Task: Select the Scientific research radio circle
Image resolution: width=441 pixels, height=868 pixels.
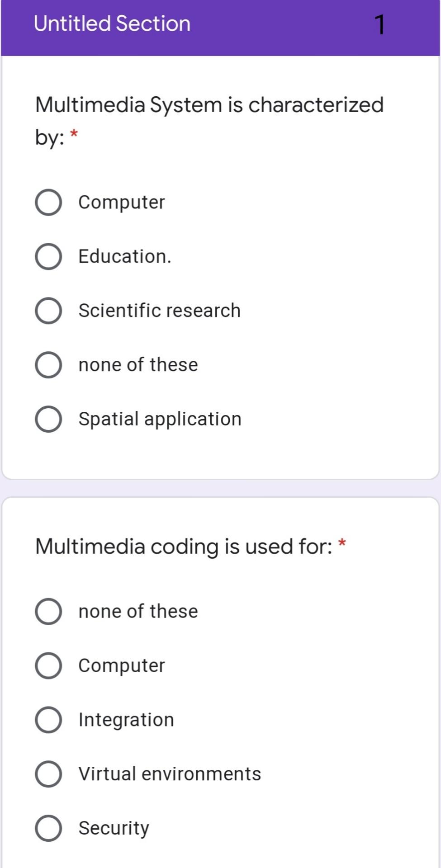Action: (48, 311)
